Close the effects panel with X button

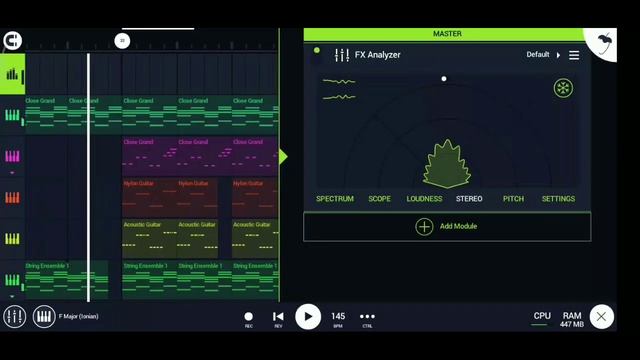(x=601, y=316)
